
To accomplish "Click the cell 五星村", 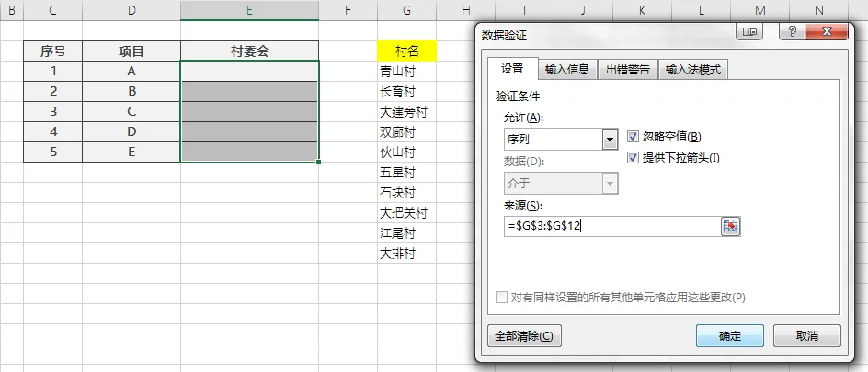I will pyautogui.click(x=406, y=173).
